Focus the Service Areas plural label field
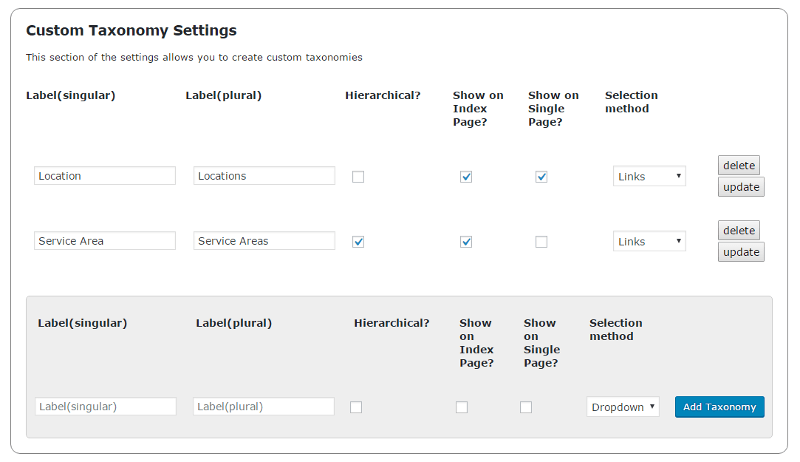Viewport: 800px width, 462px height. 264,241
